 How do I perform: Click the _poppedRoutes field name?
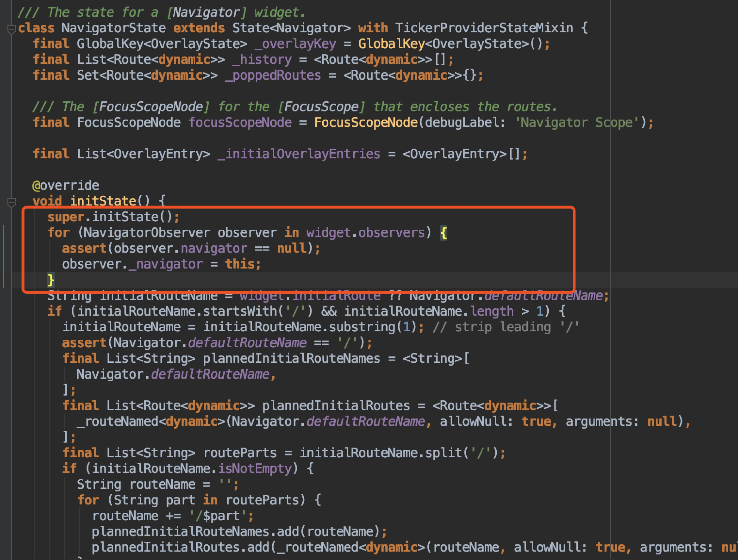[273, 75]
